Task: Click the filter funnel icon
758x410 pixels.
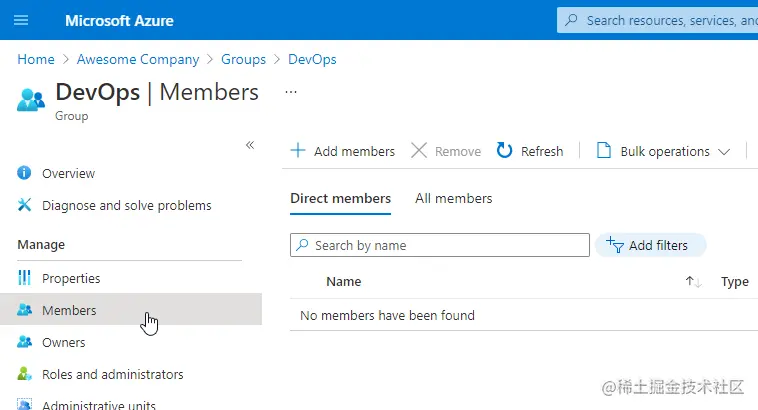Action: (615, 245)
